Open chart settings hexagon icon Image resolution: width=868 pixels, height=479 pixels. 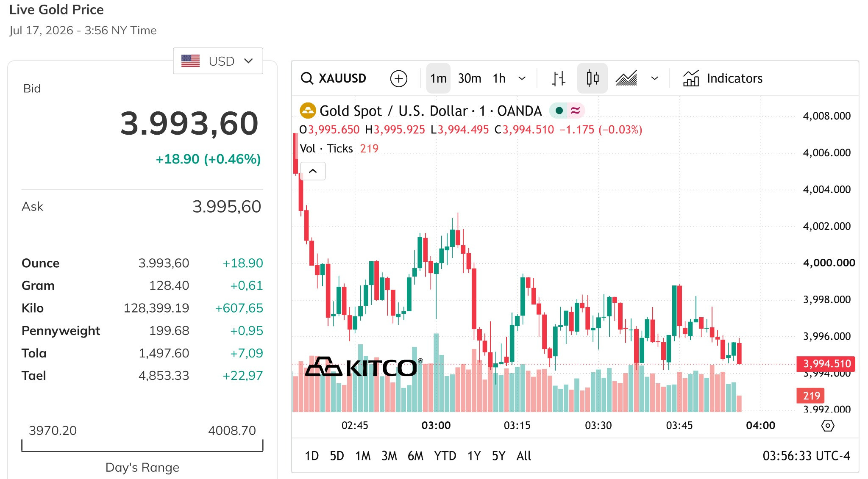[x=827, y=426]
